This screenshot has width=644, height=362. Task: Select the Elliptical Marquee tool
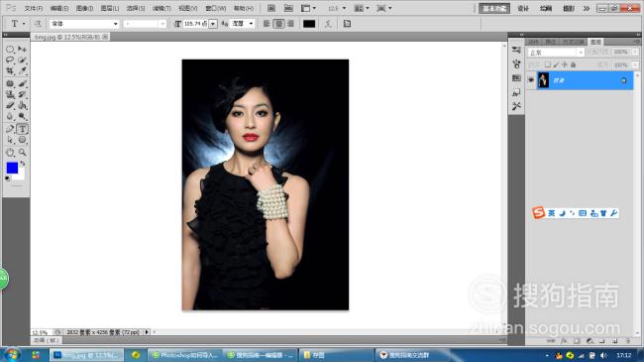[x=10, y=49]
